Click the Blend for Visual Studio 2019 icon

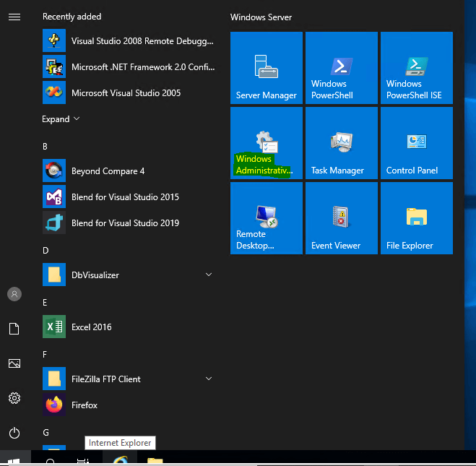tap(54, 223)
